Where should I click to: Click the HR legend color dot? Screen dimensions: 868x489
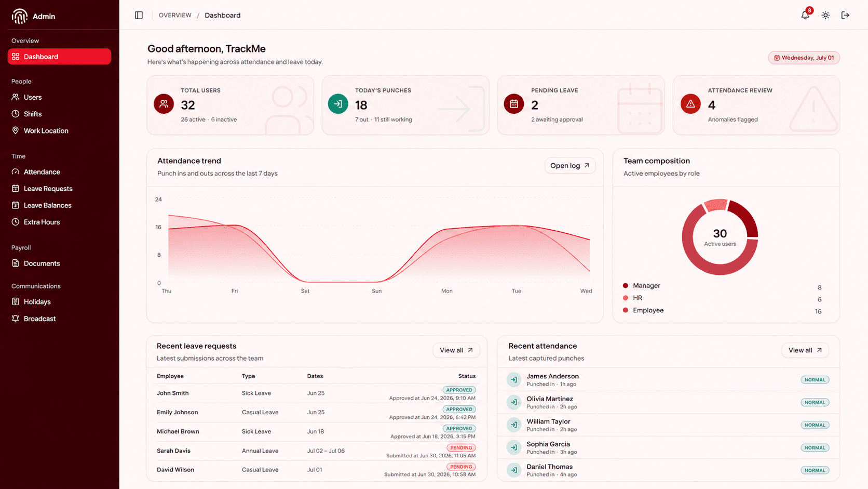(x=626, y=298)
